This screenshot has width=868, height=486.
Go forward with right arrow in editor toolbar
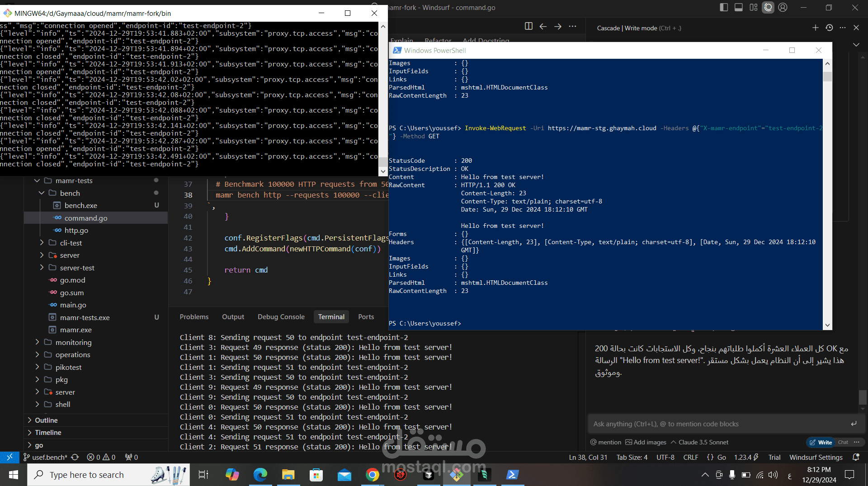(x=558, y=26)
